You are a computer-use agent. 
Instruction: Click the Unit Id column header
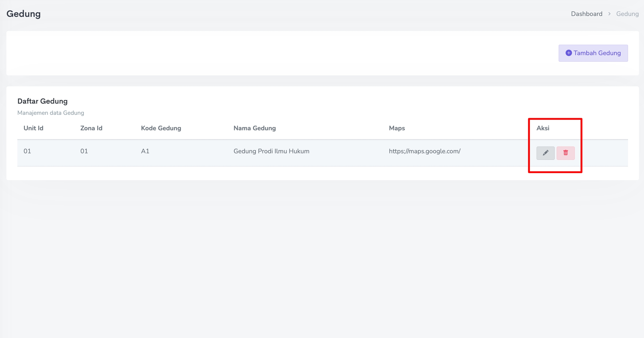pos(33,128)
